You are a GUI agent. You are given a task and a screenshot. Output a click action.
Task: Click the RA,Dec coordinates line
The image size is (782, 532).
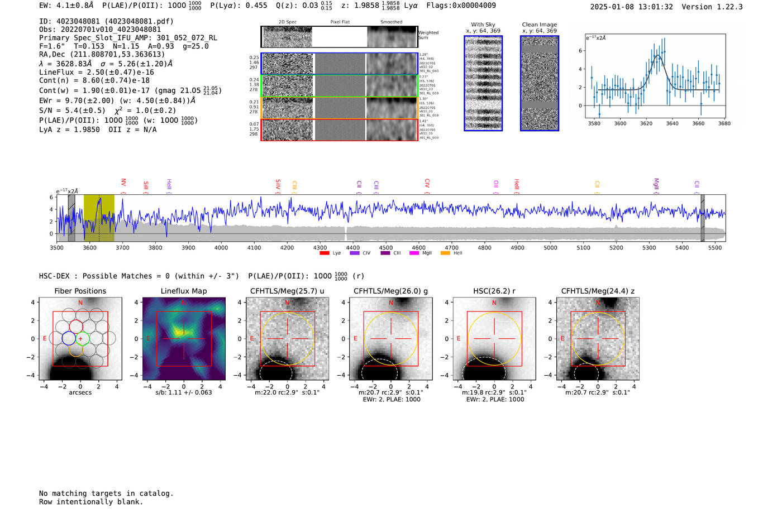point(102,55)
